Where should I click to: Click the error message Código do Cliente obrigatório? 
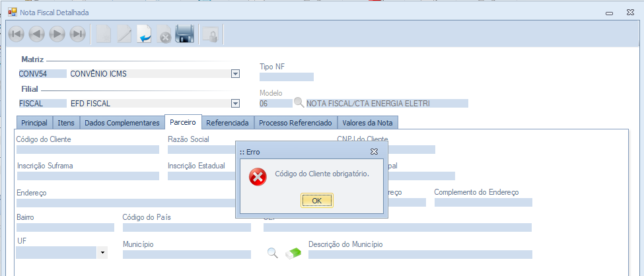tap(322, 174)
